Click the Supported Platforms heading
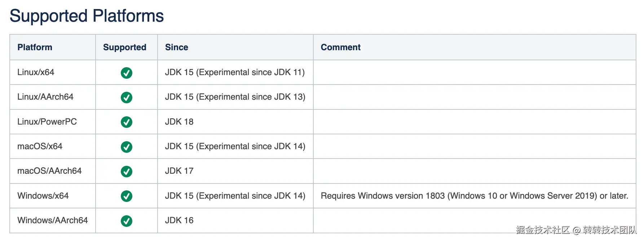The width and height of the screenshot is (644, 242). (x=87, y=16)
